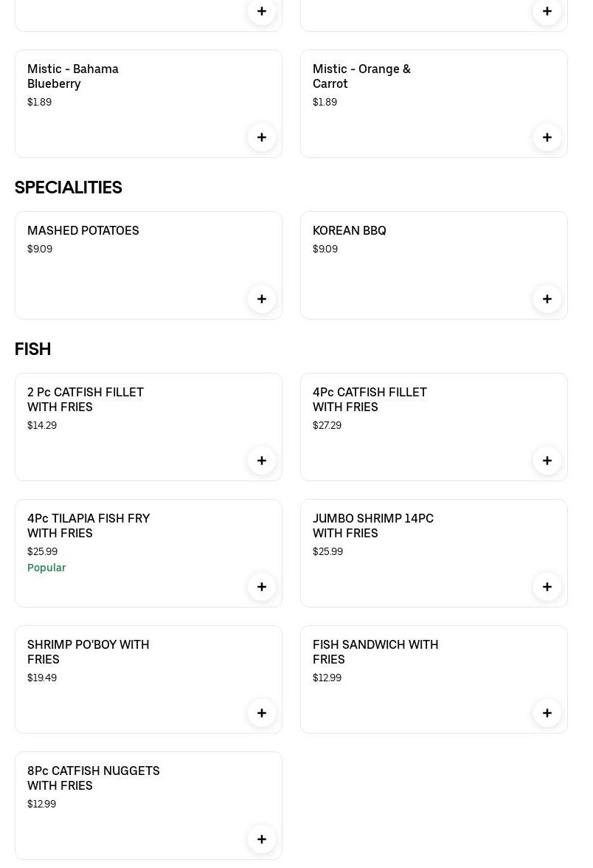
Task: Click the FISH section heading
Action: point(33,349)
